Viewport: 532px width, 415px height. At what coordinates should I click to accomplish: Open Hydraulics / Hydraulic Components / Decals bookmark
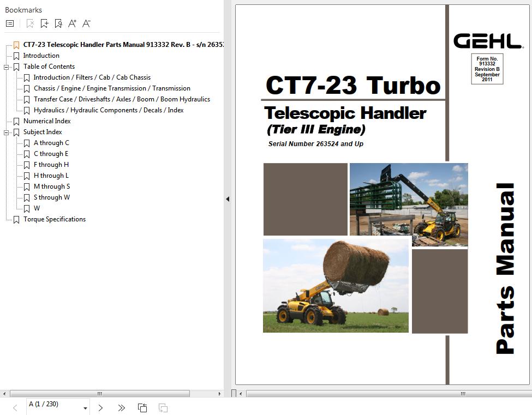(x=109, y=110)
